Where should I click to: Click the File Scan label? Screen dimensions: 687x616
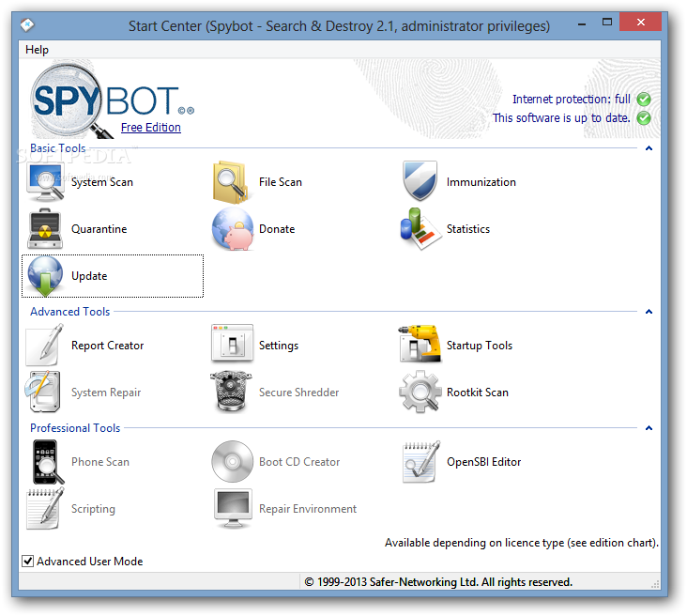[x=281, y=182]
